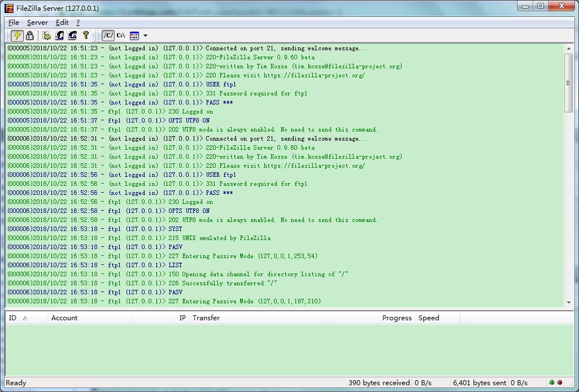Open the Groups configuration icon
The image size is (579, 392).
pos(72,36)
